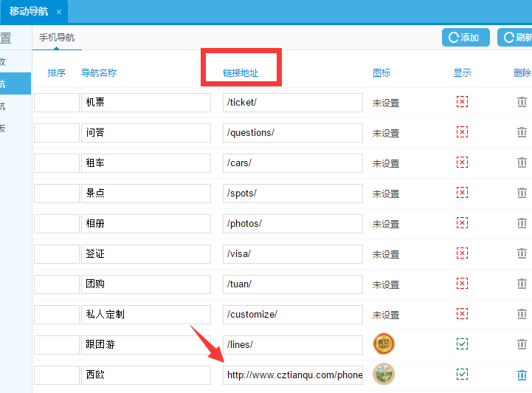Enable display for 机票 row
532x393 pixels.
tap(462, 102)
